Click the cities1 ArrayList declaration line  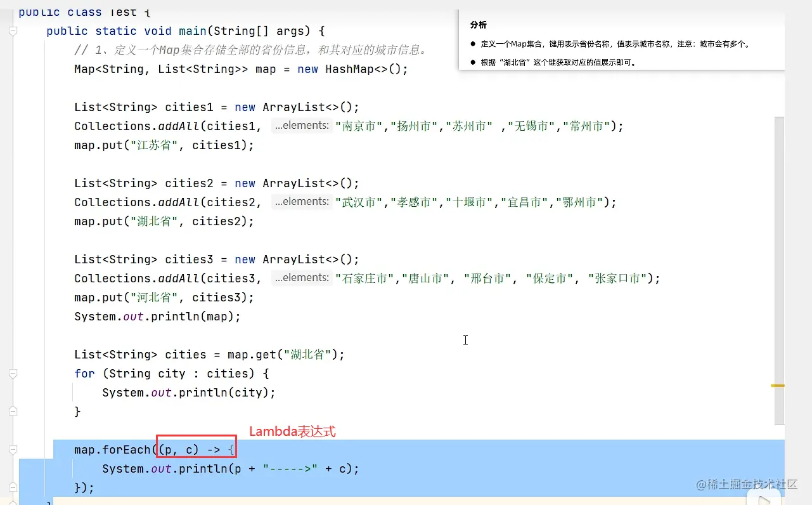coord(217,107)
